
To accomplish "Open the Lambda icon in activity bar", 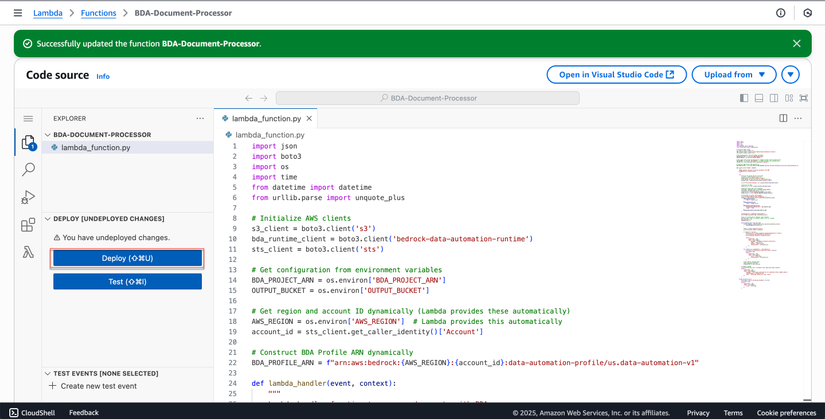I will click(28, 252).
